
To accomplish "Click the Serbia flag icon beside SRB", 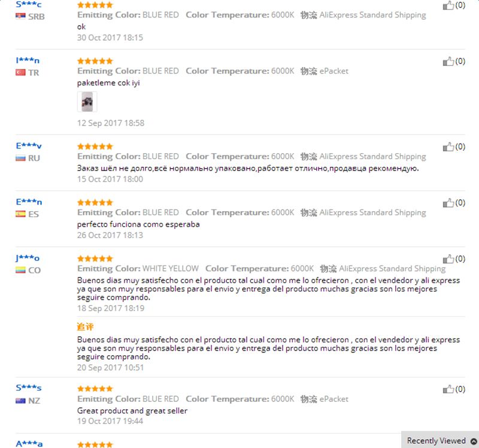I will tap(20, 16).
